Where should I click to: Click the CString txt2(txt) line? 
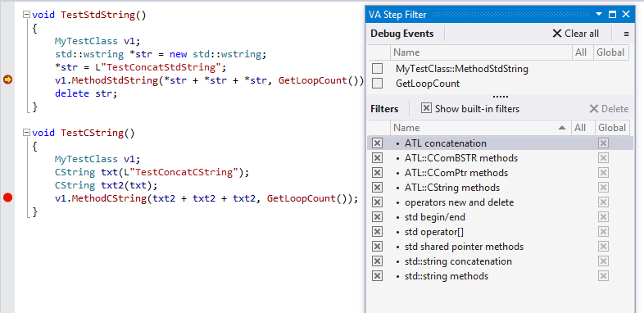pos(106,186)
